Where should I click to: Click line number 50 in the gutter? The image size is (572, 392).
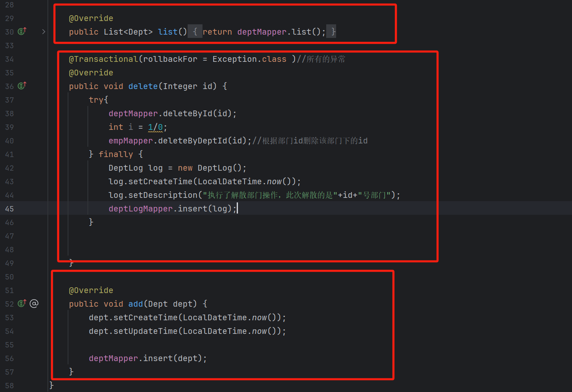point(9,277)
